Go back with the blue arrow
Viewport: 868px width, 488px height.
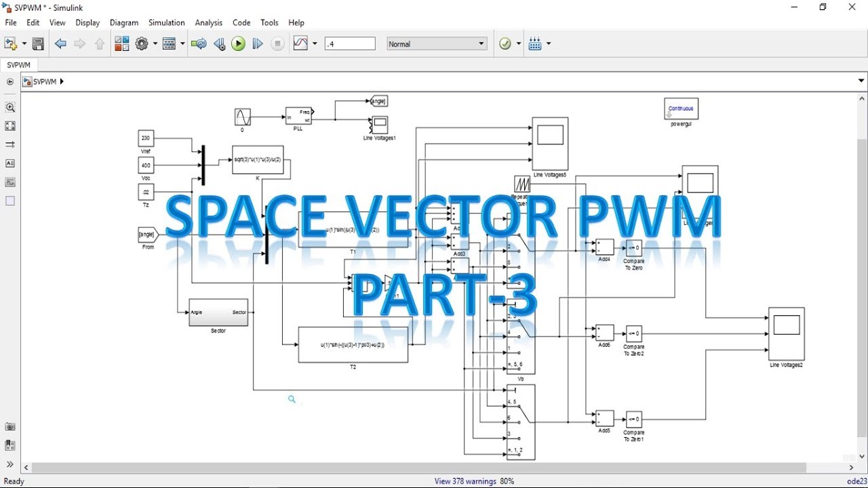pyautogui.click(x=60, y=44)
